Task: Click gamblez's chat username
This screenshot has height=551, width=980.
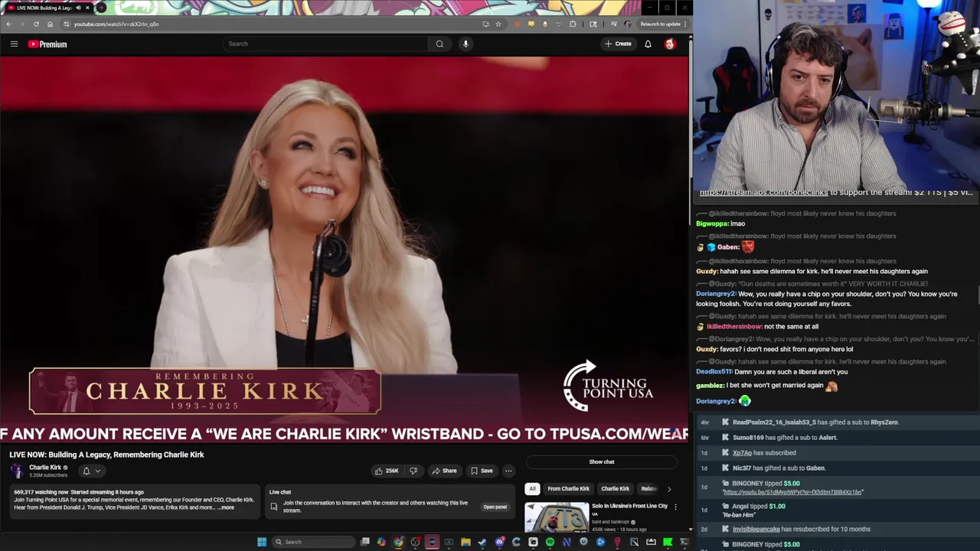Action: point(710,386)
